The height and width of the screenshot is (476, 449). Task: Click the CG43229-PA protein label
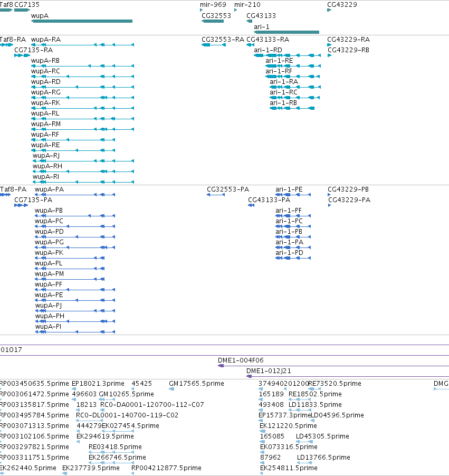coord(349,200)
